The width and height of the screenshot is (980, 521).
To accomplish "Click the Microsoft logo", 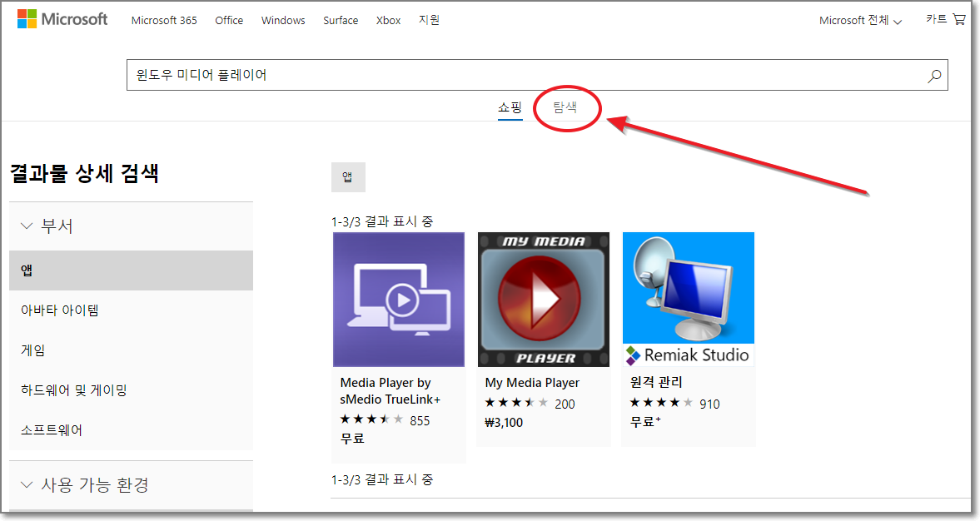I will pos(62,19).
